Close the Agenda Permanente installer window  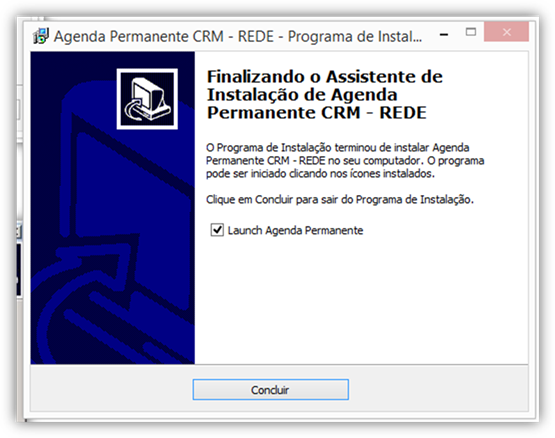507,32
